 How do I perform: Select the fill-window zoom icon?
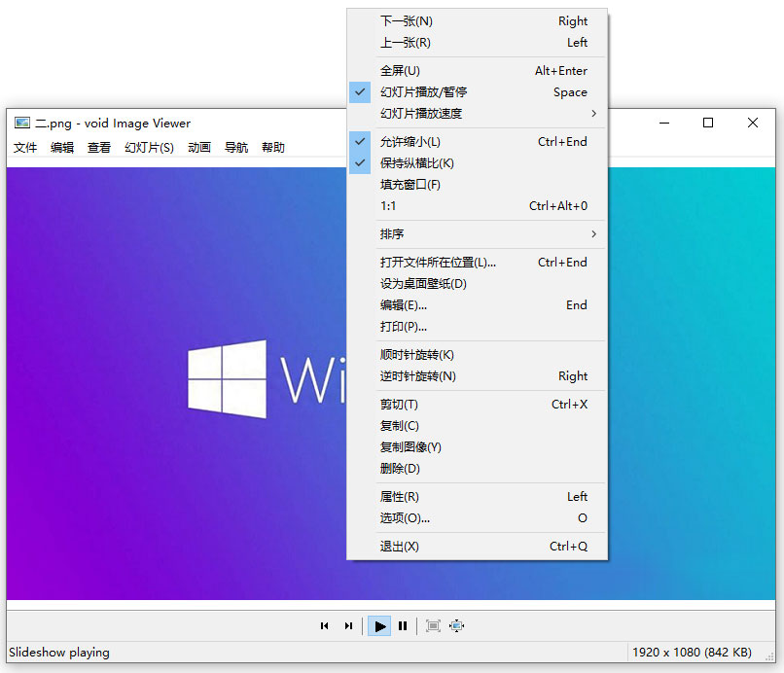(x=457, y=625)
